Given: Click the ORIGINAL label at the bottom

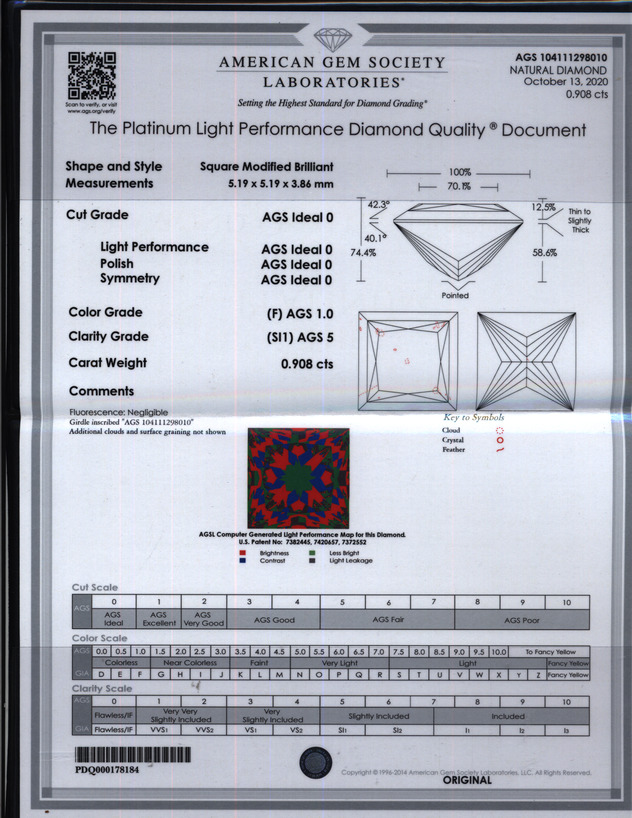Looking at the screenshot, I should (467, 780).
